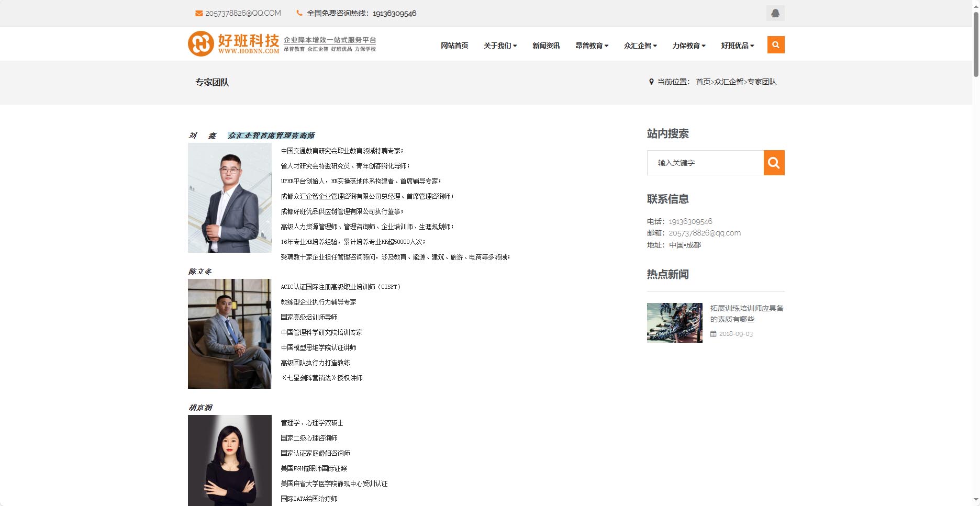Click the orange sidebar search magnifier button
This screenshot has height=506, width=980.
point(774,163)
